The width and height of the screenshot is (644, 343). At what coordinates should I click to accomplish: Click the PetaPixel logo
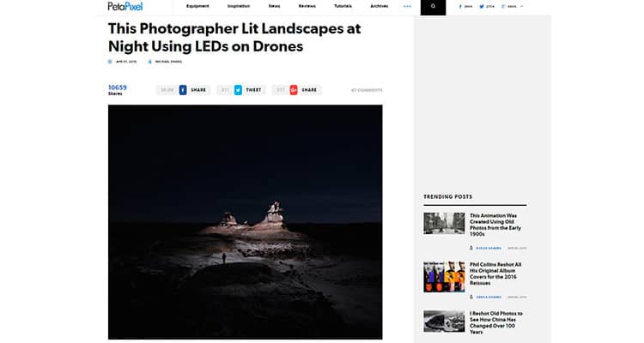(x=125, y=6)
